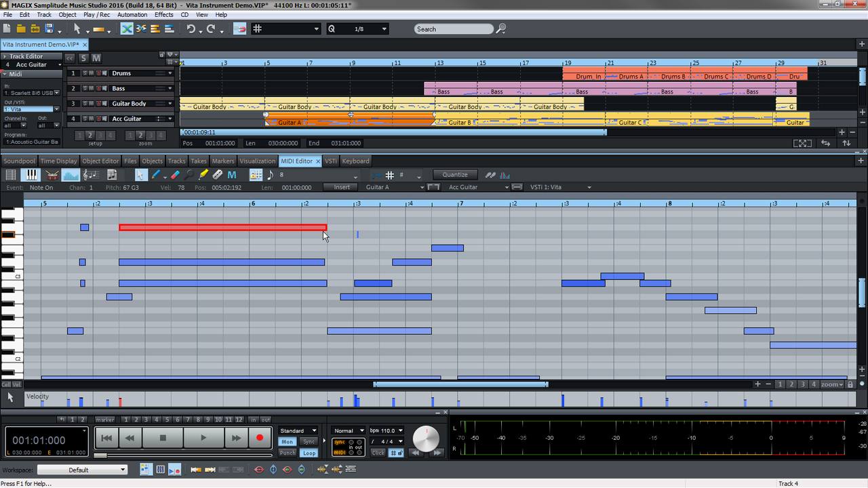Screen dimensions: 868x488
Task: Switch to the Keyboard tab
Action: pyautogui.click(x=355, y=161)
